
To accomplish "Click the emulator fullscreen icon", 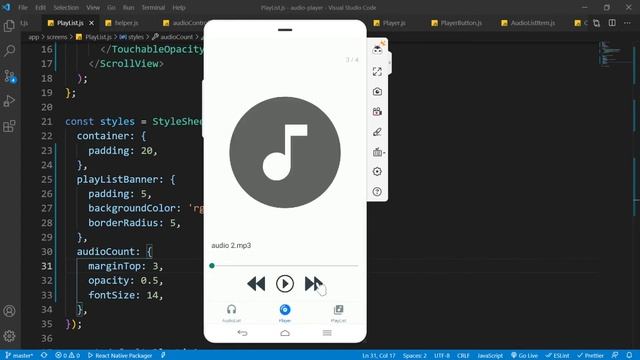I will [377, 72].
